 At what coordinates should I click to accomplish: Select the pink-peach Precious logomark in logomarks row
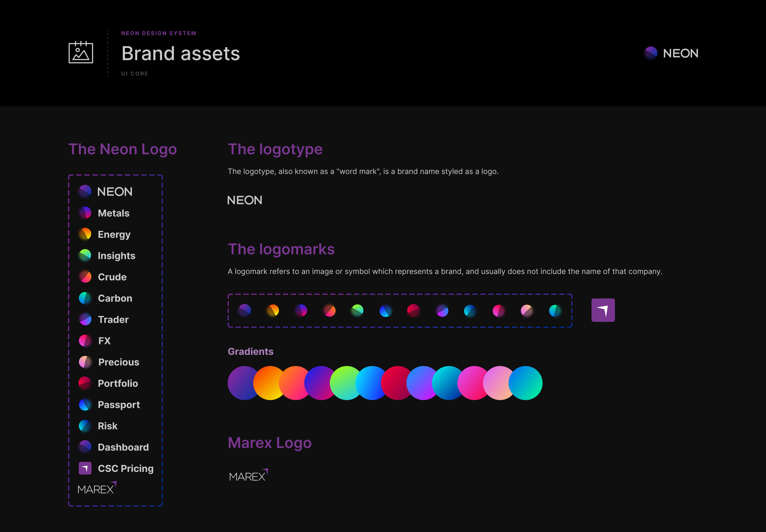tap(527, 310)
